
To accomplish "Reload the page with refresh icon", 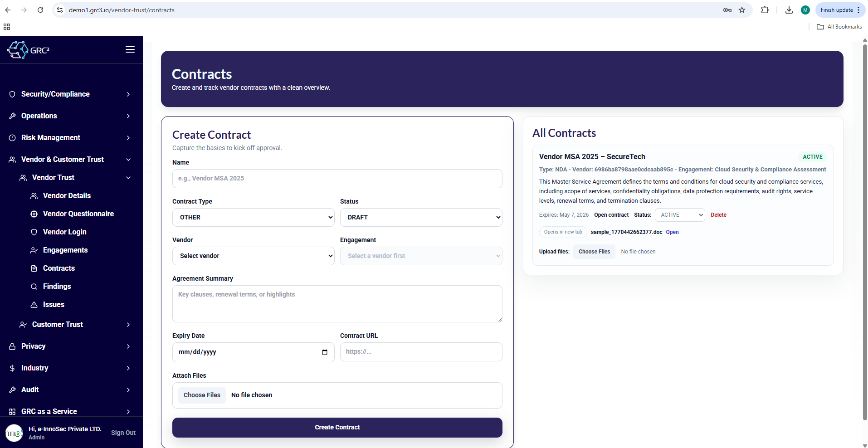I will [x=40, y=10].
